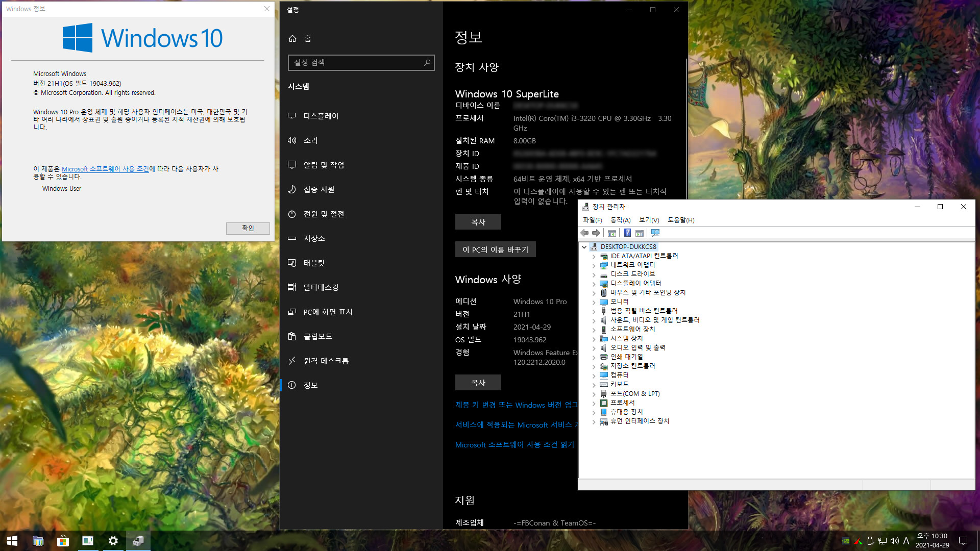Screen dimensions: 980x551
Task: Open File Explorer from the taskbar
Action: pyautogui.click(x=38, y=541)
